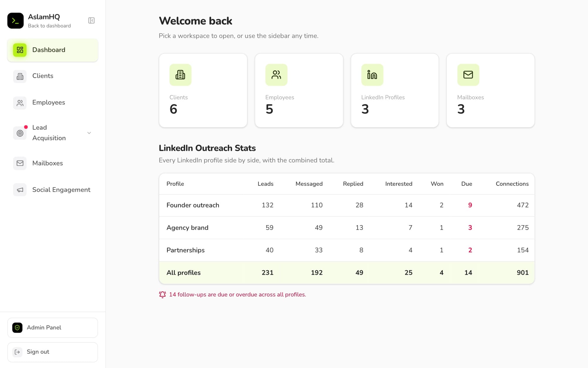This screenshot has width=588, height=368.
Task: Click the envelope icon on Mailboxes card
Action: click(468, 75)
